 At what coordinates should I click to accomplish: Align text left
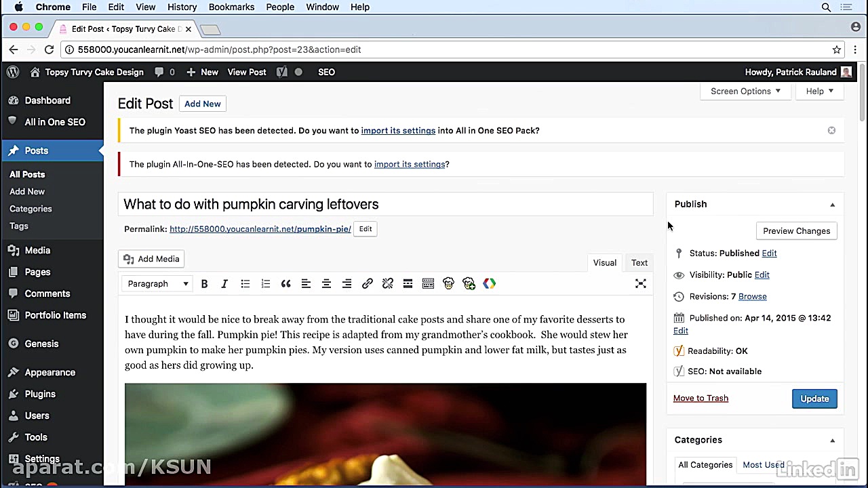tap(306, 284)
